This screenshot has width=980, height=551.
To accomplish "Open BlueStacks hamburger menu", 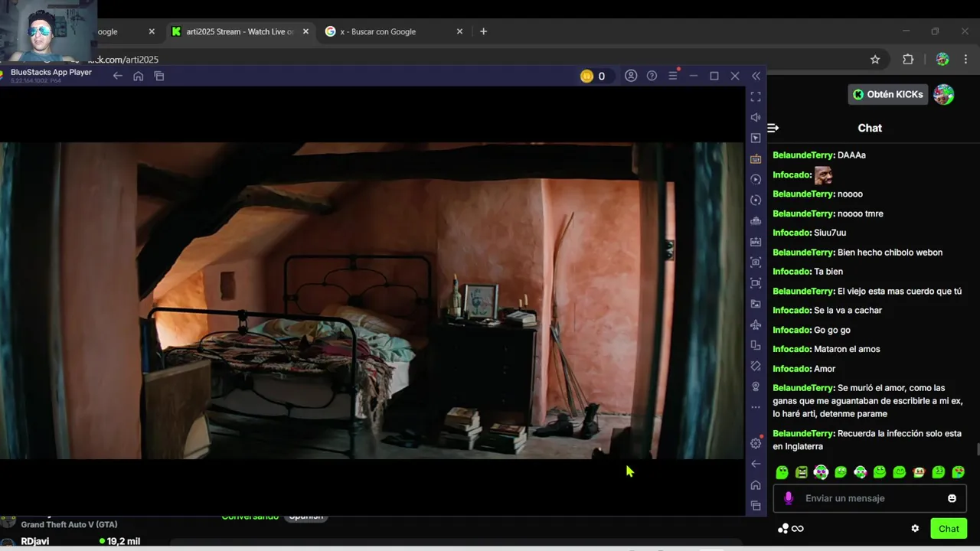I will click(673, 76).
